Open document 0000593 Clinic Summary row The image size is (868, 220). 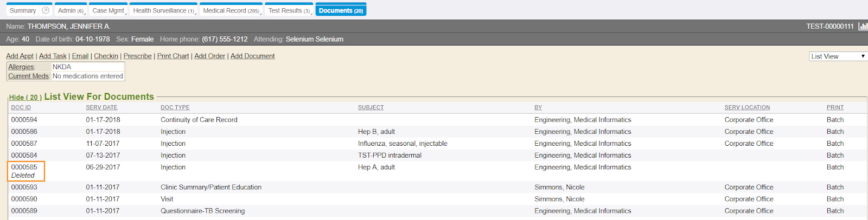[x=24, y=187]
